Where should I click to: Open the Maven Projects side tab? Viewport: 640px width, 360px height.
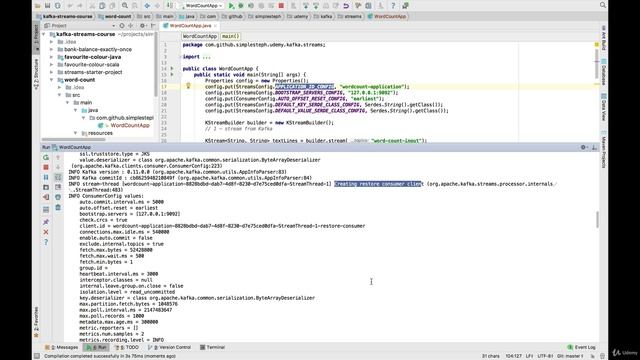click(x=603, y=149)
